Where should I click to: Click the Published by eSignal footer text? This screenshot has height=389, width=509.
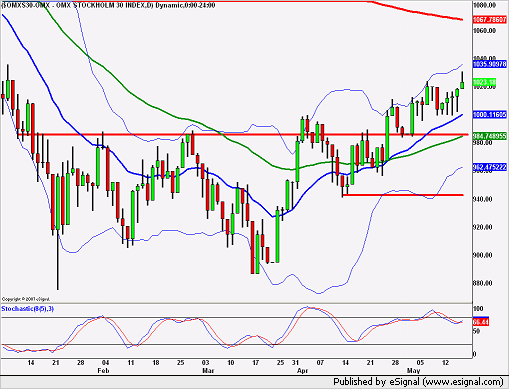(x=418, y=381)
